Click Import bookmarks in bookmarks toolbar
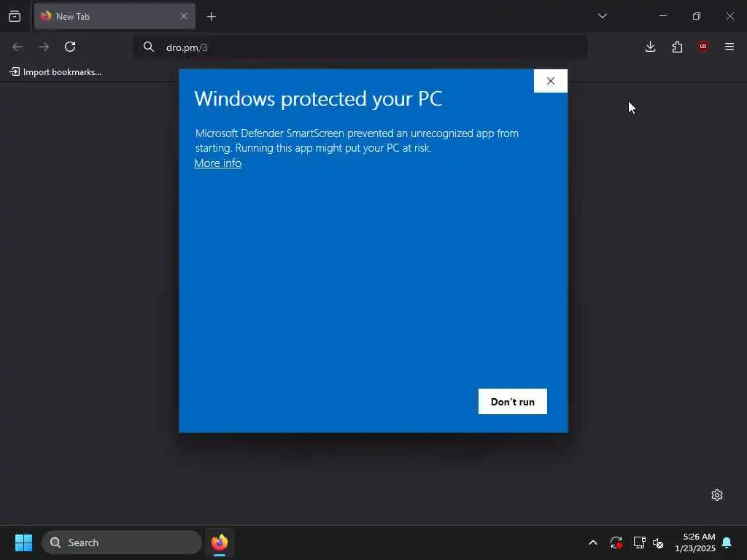The height and width of the screenshot is (560, 747). pyautogui.click(x=55, y=72)
